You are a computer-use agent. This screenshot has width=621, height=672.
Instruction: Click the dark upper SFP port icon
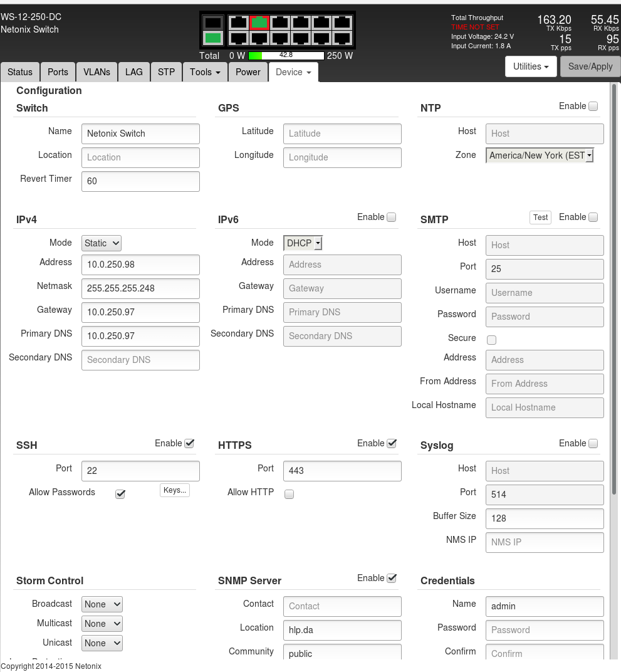(x=213, y=23)
